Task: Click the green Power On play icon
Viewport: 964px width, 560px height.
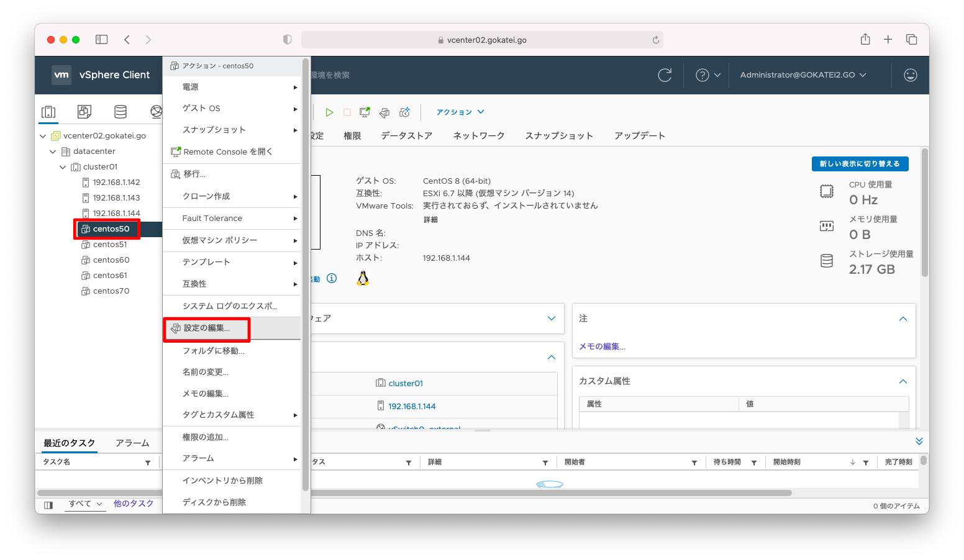Action: click(329, 112)
